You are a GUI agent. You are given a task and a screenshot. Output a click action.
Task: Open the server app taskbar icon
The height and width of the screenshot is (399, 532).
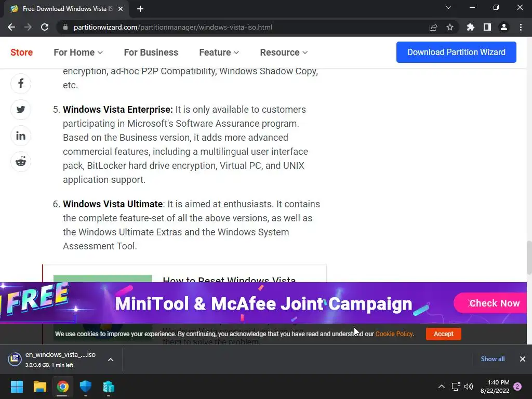point(109,387)
